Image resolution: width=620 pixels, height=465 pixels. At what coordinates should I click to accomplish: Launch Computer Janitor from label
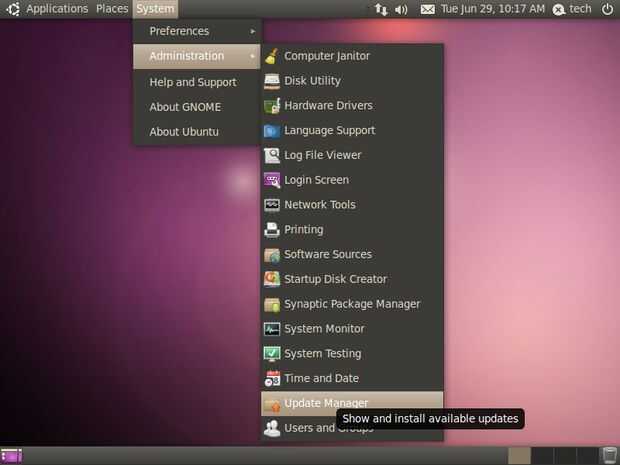click(x=327, y=56)
